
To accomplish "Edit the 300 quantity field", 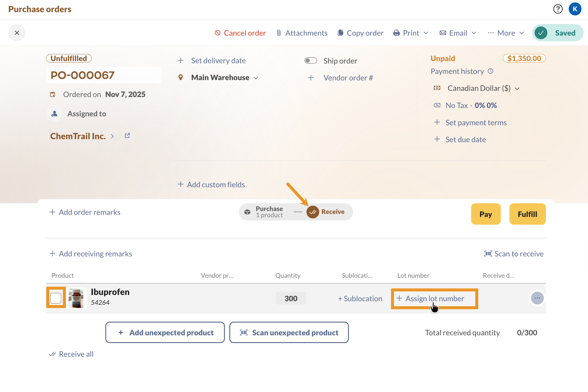I will tap(291, 298).
